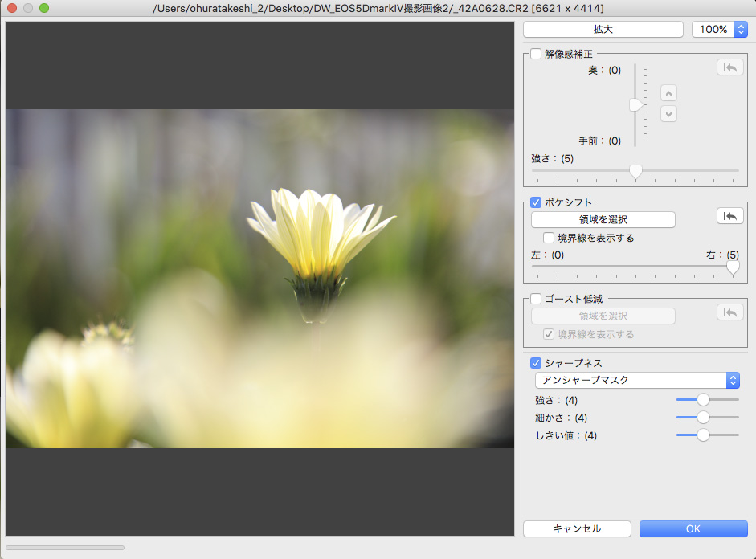The width and height of the screenshot is (756, 559).
Task: Click the up arrow beside the depth slider
Action: coord(668,93)
